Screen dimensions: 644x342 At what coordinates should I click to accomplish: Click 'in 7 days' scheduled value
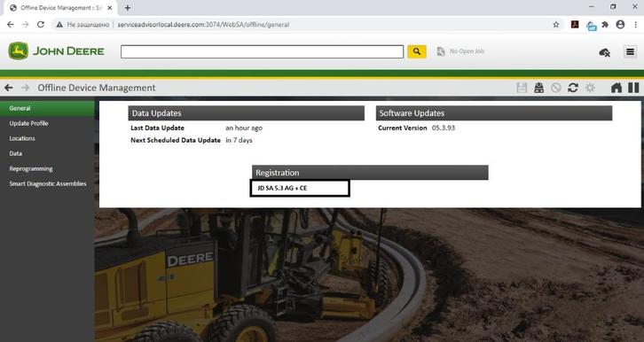(239, 140)
